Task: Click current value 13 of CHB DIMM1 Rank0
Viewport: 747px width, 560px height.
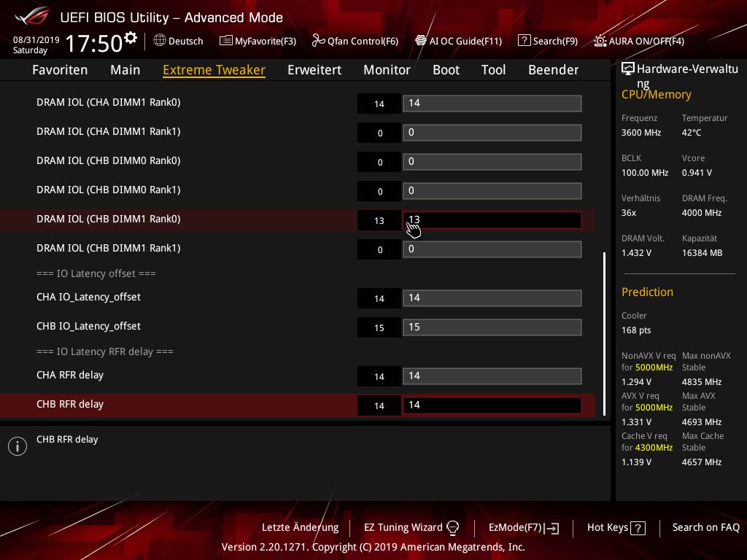Action: [379, 220]
